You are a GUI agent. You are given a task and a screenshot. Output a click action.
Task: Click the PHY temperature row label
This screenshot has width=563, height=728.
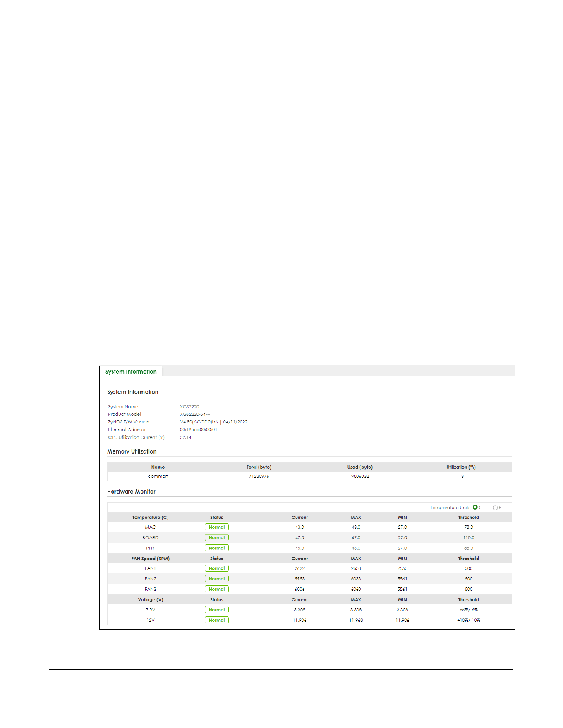click(150, 548)
